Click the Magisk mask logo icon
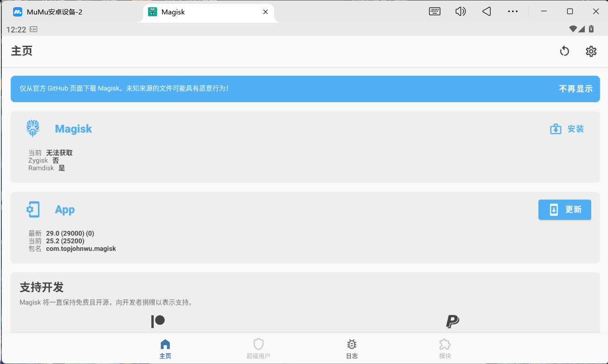This screenshot has height=364, width=608. 33,128
